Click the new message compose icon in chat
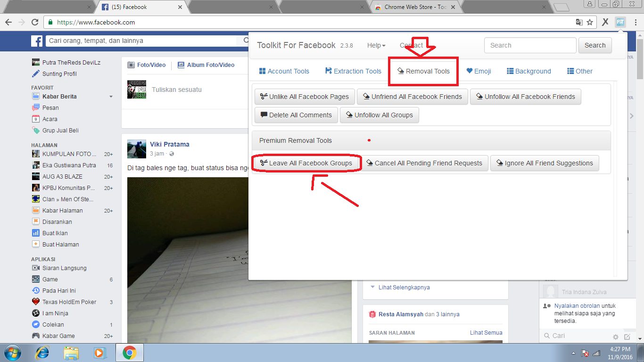The image size is (644, 362). coord(627,337)
